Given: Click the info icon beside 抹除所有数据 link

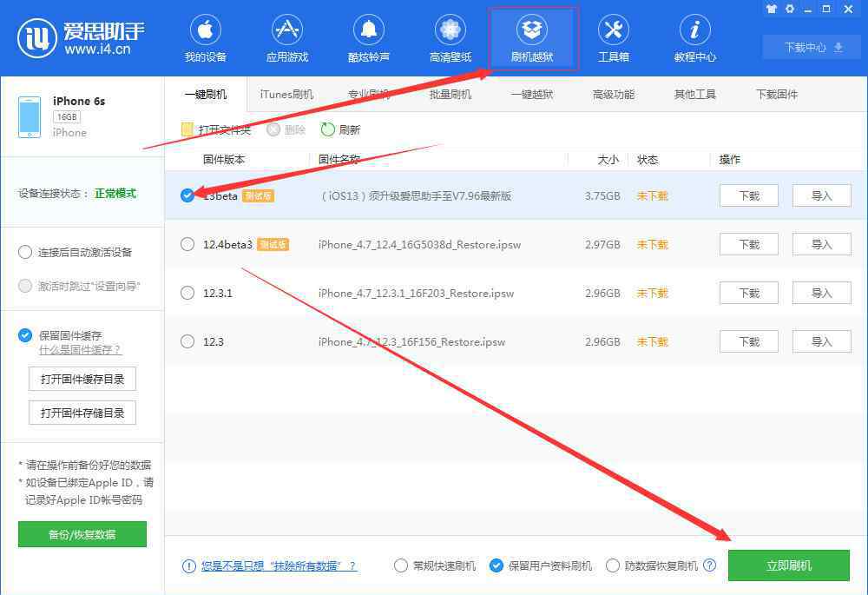Looking at the screenshot, I should click(188, 565).
